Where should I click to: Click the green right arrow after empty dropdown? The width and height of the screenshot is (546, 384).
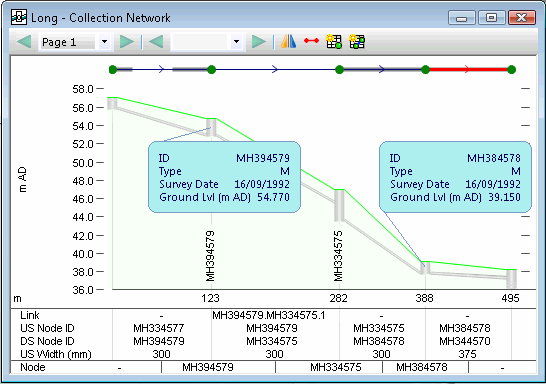click(x=259, y=42)
